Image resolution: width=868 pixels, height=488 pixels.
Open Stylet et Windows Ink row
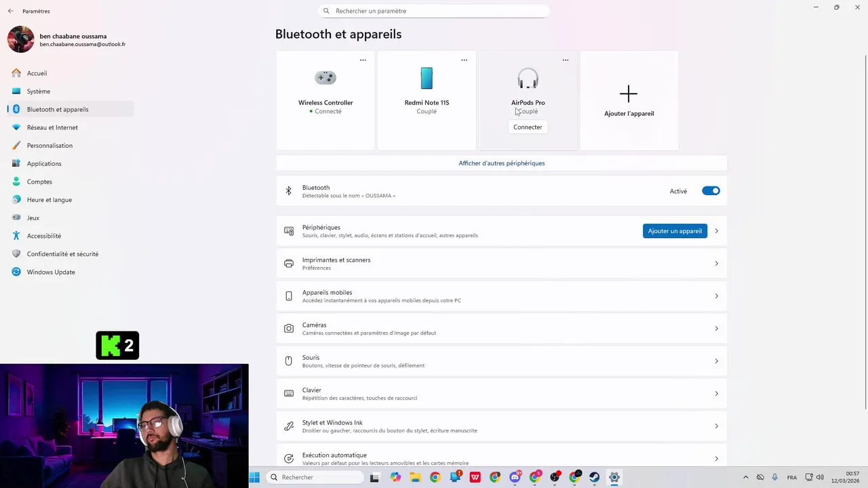(x=501, y=426)
